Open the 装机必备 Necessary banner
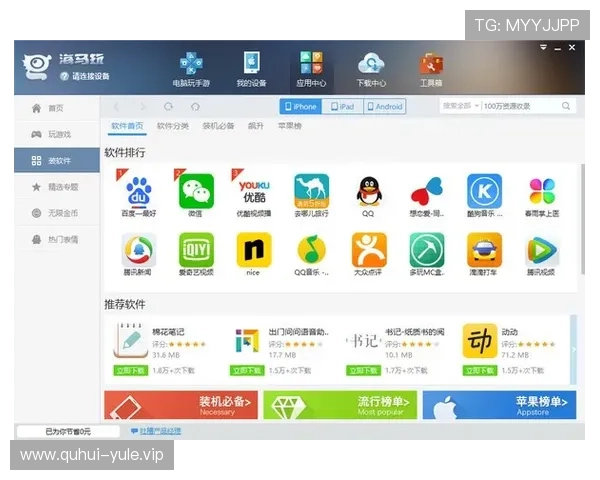 181,405
